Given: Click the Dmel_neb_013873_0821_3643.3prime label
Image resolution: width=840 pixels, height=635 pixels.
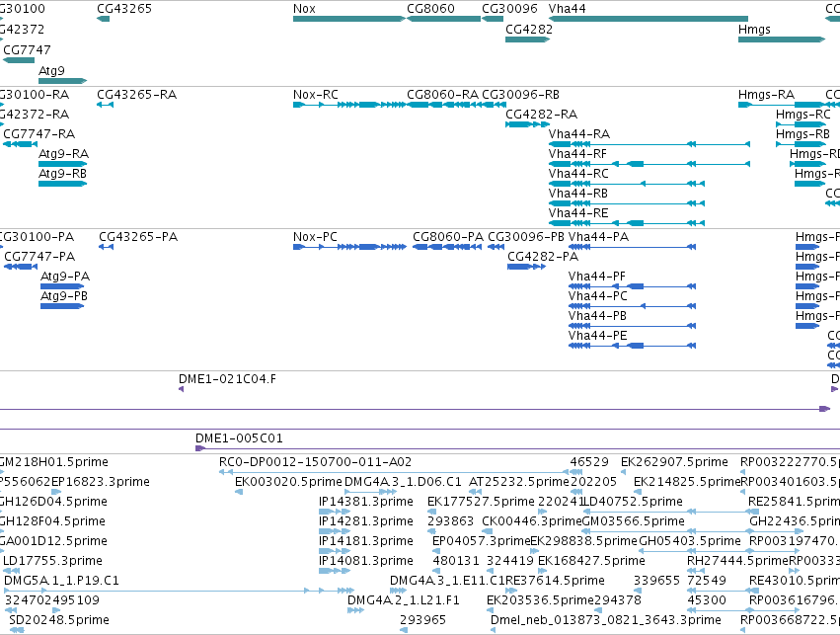Looking at the screenshot, I should tap(606, 620).
